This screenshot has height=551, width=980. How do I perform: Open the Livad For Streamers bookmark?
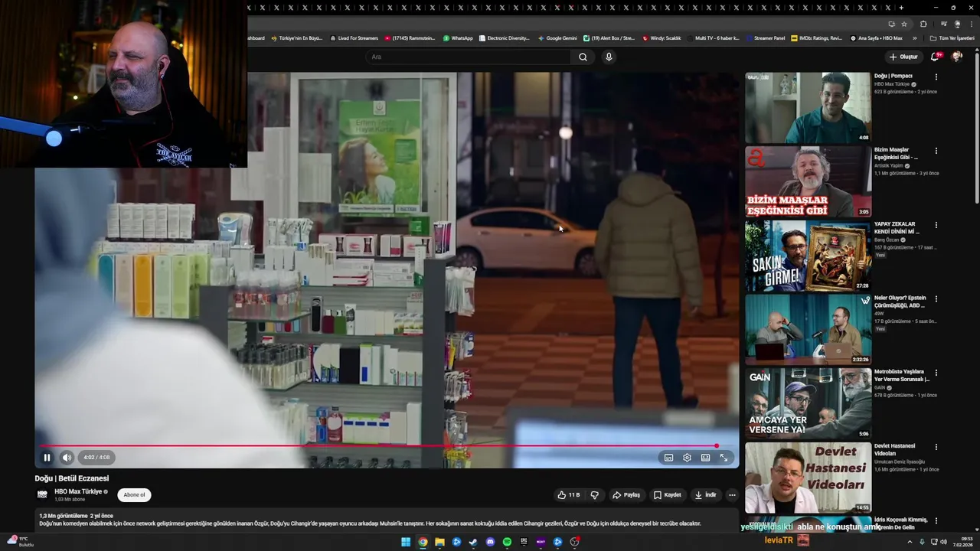[x=354, y=37]
